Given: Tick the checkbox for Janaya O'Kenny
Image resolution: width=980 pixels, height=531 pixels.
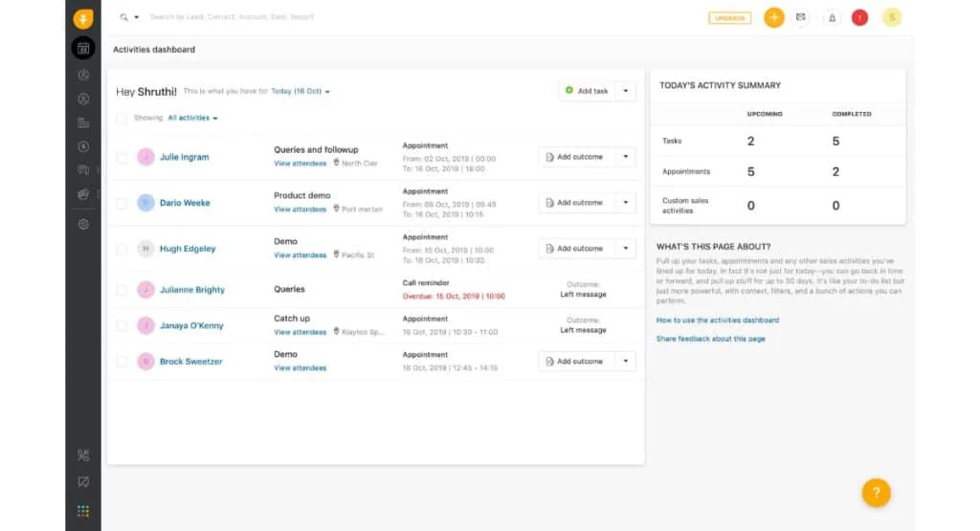Looking at the screenshot, I should [x=122, y=325].
